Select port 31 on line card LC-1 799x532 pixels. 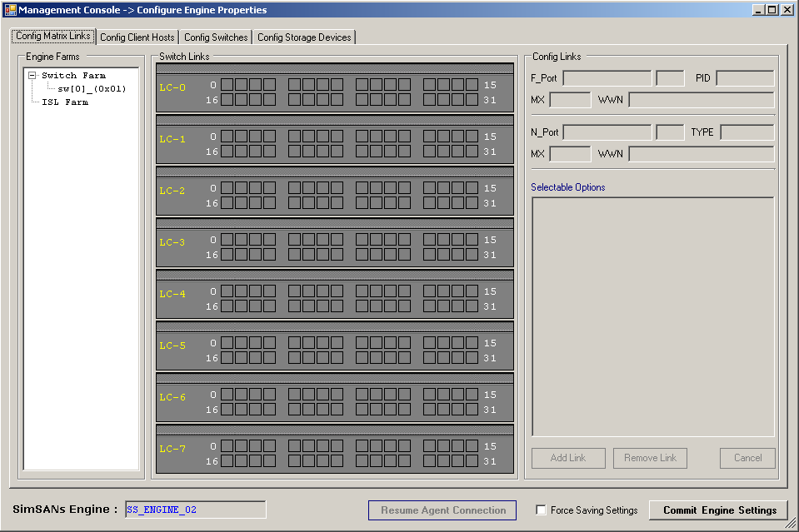click(472, 152)
